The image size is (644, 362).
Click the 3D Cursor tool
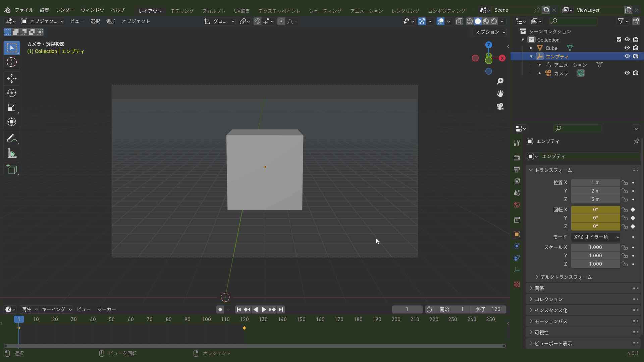(12, 62)
